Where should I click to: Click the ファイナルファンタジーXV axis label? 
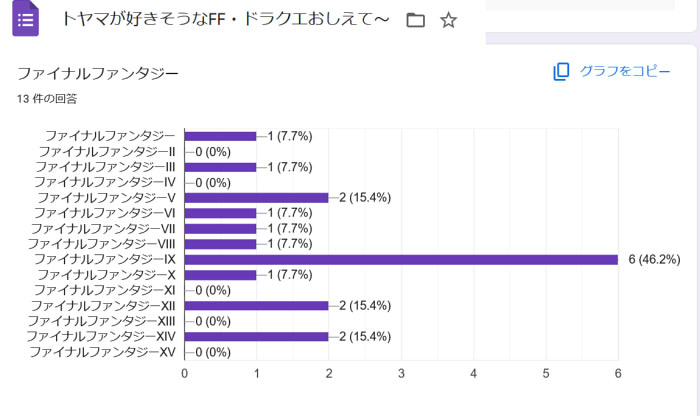[103, 352]
